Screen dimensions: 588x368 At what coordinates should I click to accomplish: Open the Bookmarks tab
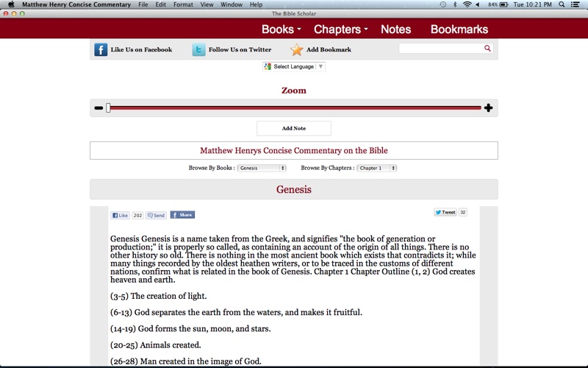tap(459, 29)
